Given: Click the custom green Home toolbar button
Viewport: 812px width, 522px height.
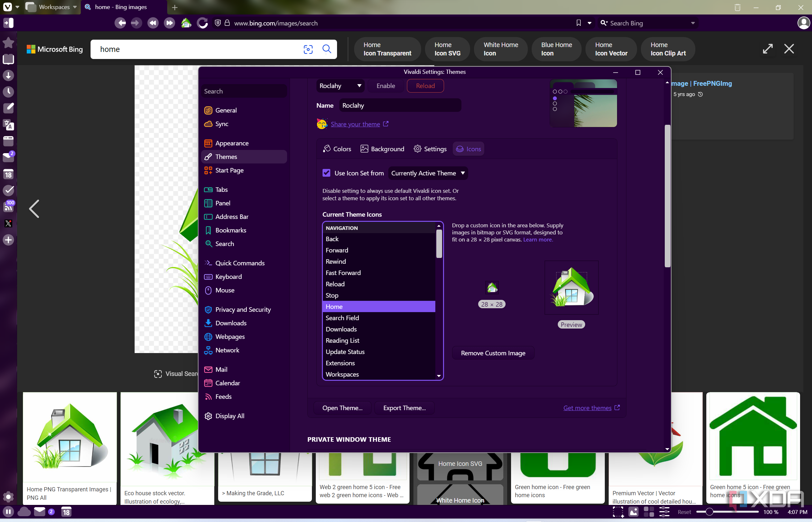Looking at the screenshot, I should coord(186,23).
